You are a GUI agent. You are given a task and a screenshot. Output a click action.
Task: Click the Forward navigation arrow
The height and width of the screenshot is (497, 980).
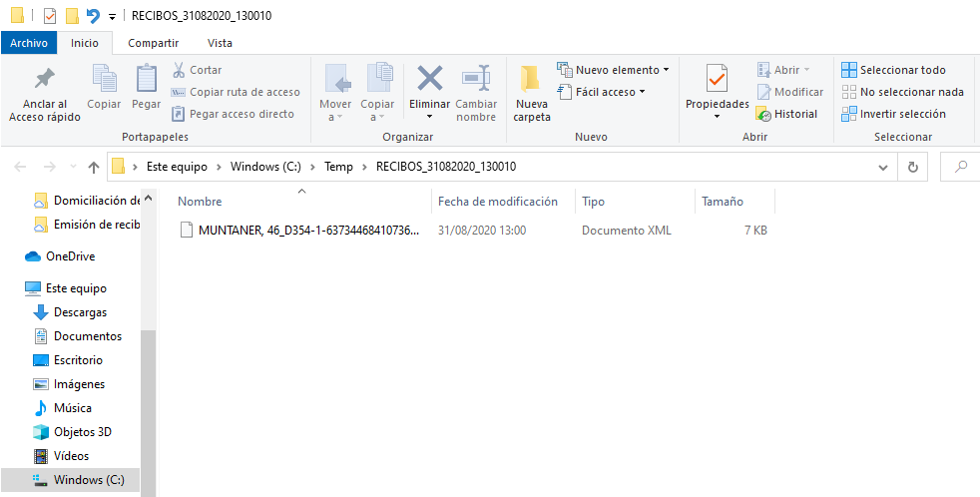point(50,167)
